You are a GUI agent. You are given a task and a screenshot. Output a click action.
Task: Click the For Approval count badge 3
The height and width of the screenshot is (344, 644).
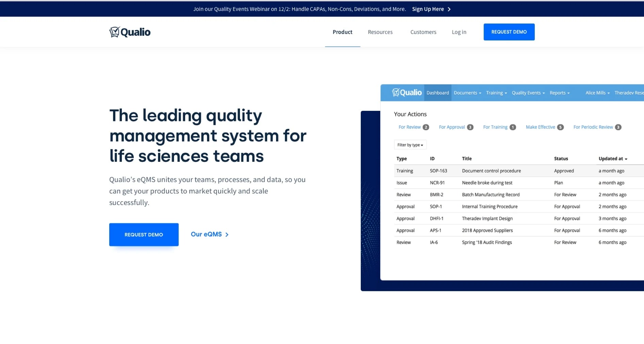pos(470,127)
